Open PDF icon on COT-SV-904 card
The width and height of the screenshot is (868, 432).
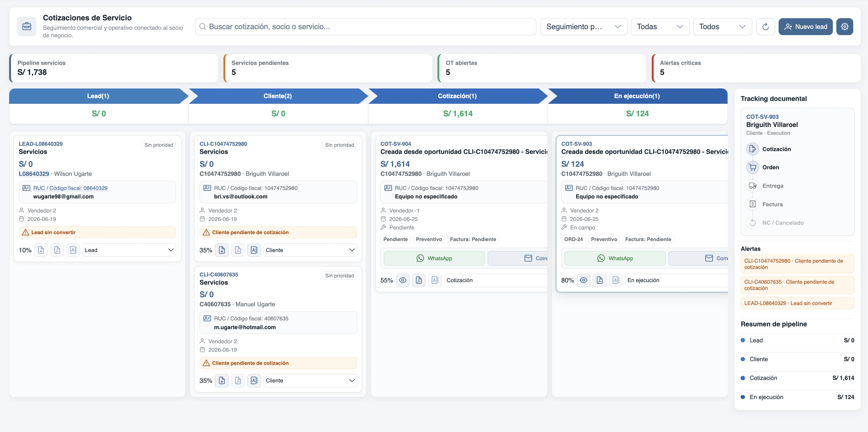(419, 280)
